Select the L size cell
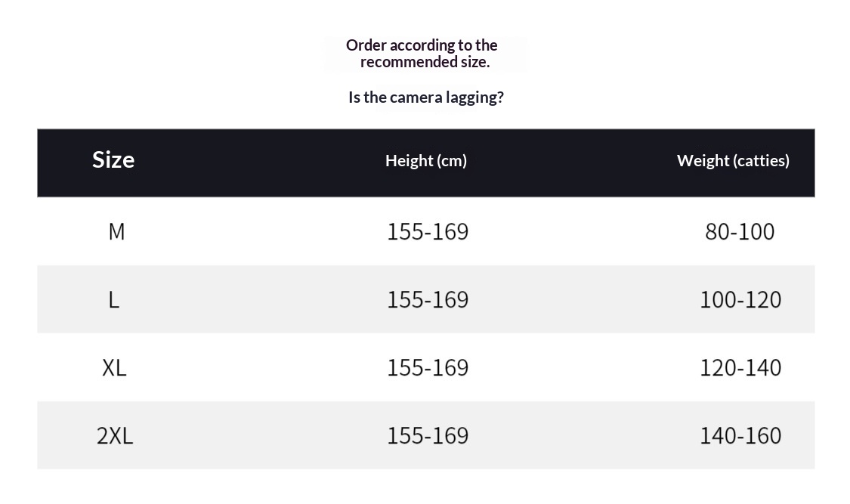850x504 pixels. (114, 299)
